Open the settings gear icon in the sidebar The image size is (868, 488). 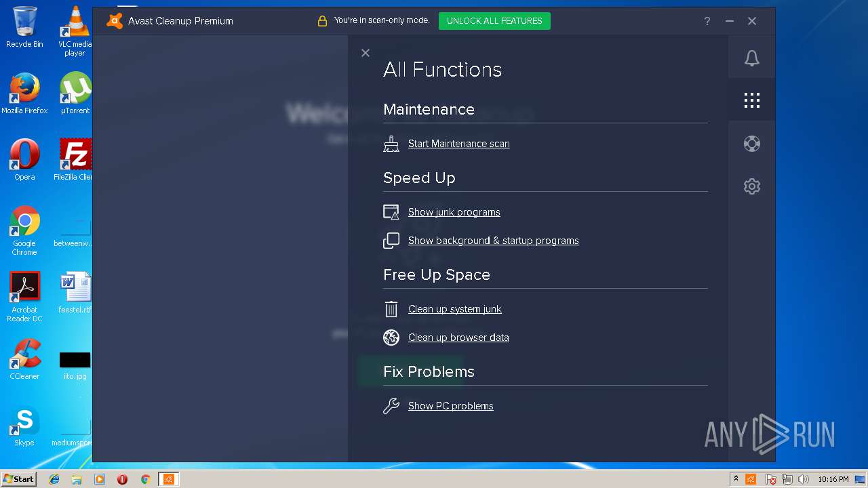pyautogui.click(x=751, y=186)
